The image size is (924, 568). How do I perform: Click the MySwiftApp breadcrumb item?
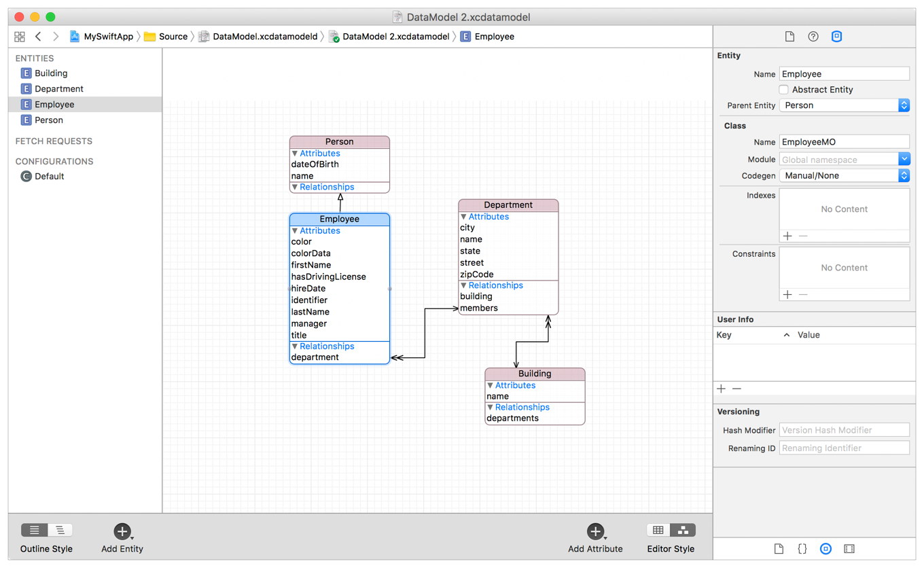click(107, 37)
